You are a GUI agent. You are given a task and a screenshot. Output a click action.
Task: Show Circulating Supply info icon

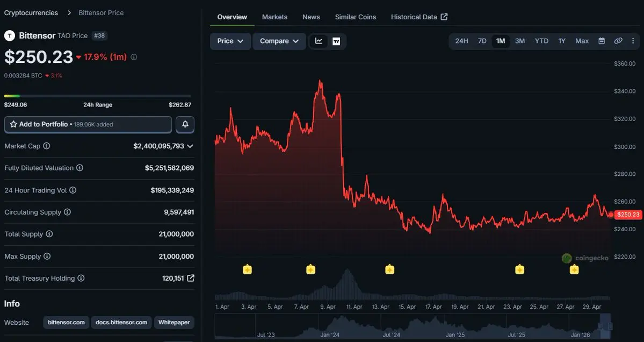point(67,212)
